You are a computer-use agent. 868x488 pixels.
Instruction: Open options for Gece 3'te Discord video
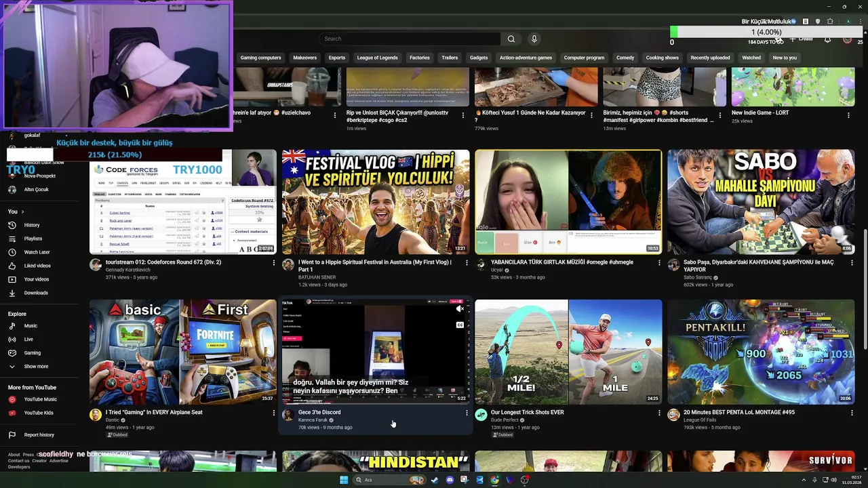pyautogui.click(x=467, y=413)
